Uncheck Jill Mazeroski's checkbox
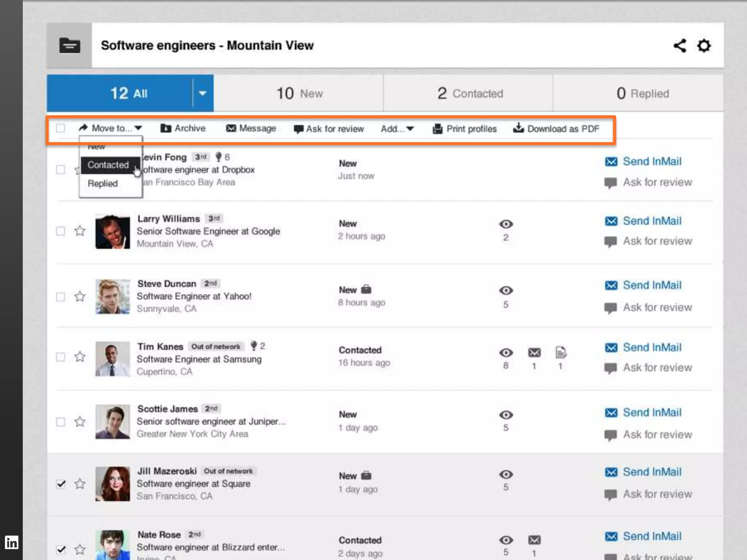The width and height of the screenshot is (747, 560). [x=61, y=484]
